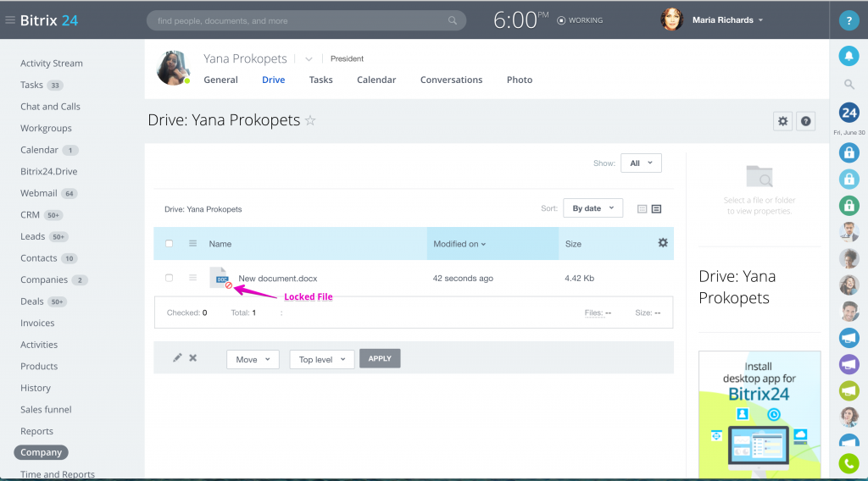Open New document.docx row actions menu
Screen dimensions: 868x481
pyautogui.click(x=192, y=278)
